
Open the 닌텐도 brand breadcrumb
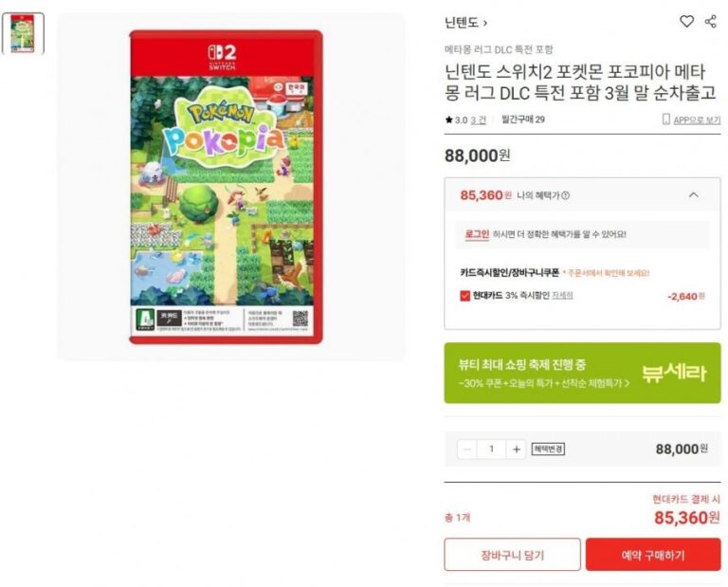tap(465, 23)
